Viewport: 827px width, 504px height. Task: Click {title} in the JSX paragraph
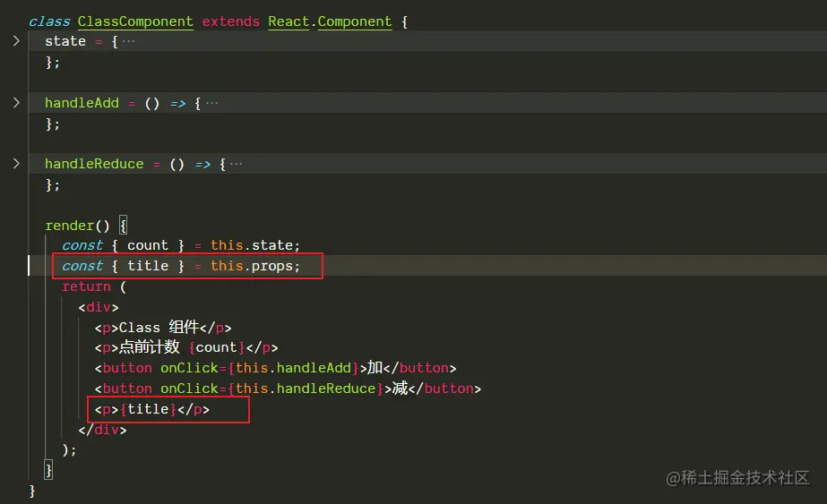pos(148,409)
